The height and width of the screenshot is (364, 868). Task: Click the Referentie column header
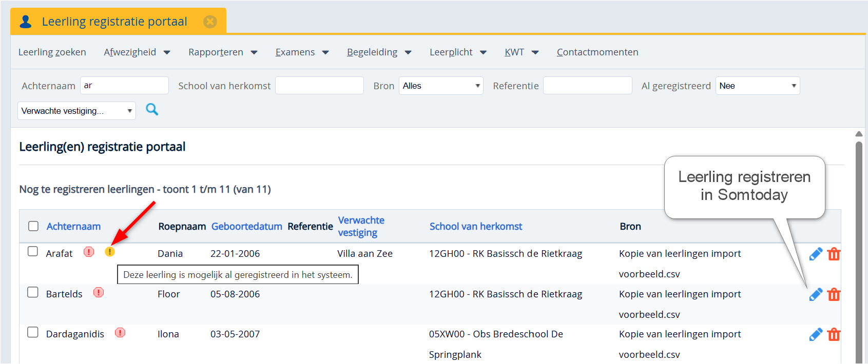point(310,226)
